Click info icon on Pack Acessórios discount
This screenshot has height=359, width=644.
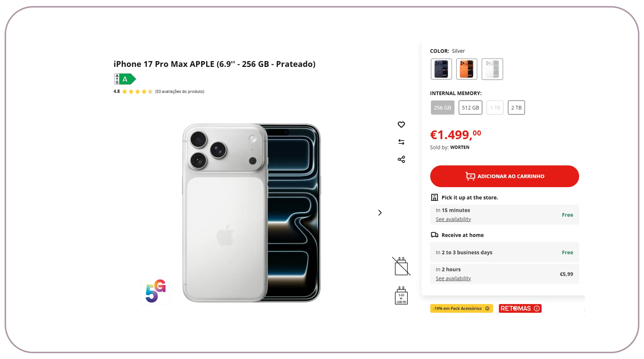click(487, 309)
